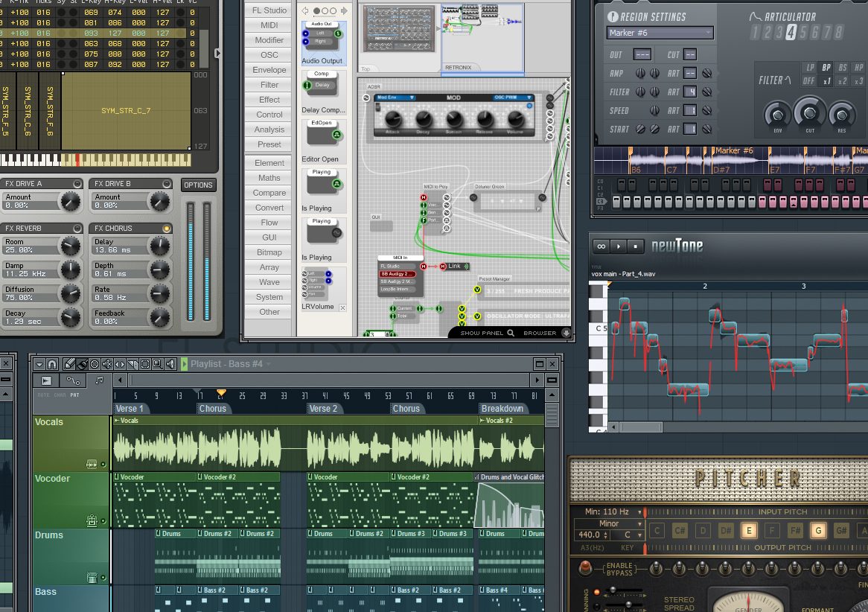Select the Envelope category in module list
Image resolution: width=868 pixels, height=612 pixels.
click(x=269, y=70)
